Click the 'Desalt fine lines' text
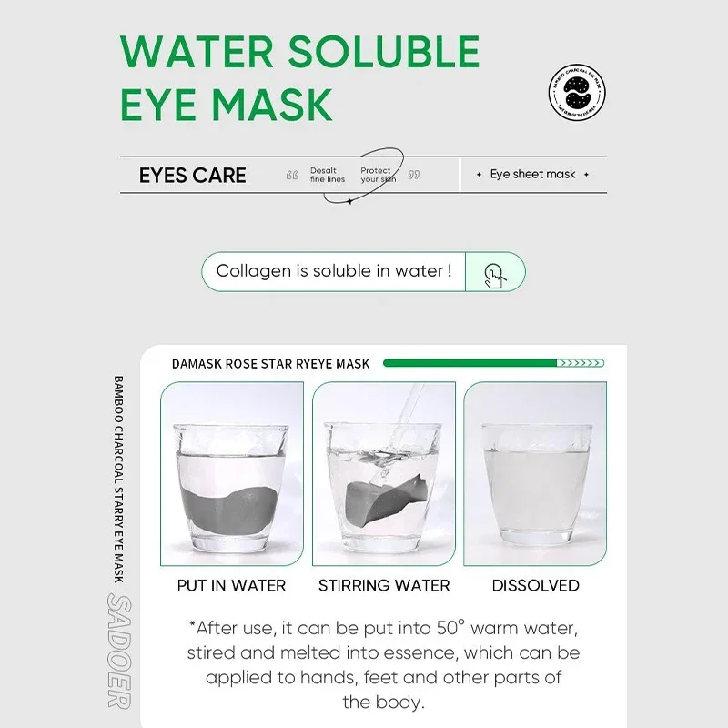The width and height of the screenshot is (728, 728). pos(328,175)
